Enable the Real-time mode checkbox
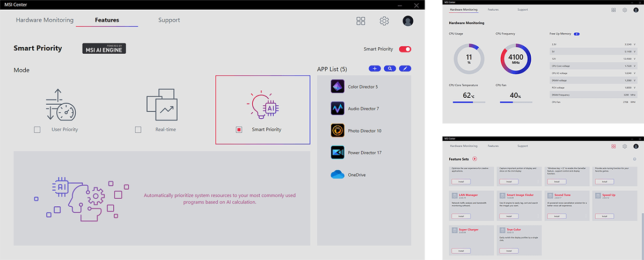 (x=138, y=129)
